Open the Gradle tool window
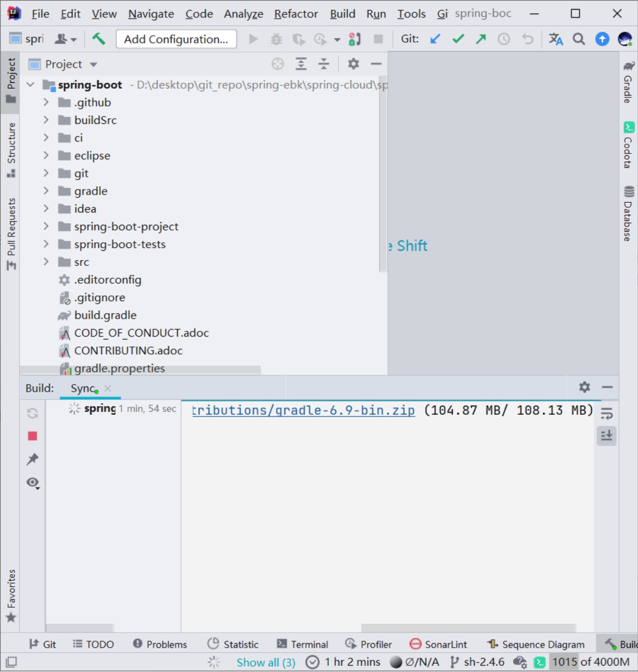This screenshot has height=672, width=638. (x=628, y=82)
